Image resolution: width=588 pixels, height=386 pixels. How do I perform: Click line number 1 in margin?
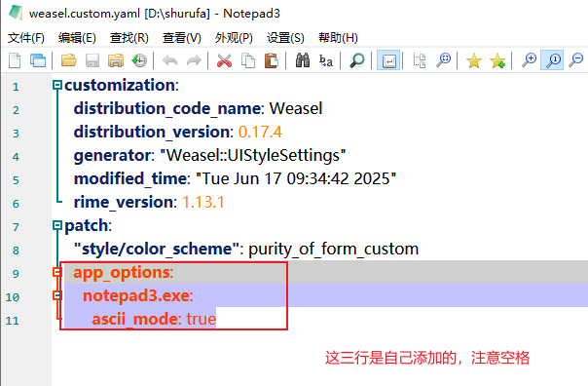pos(16,87)
